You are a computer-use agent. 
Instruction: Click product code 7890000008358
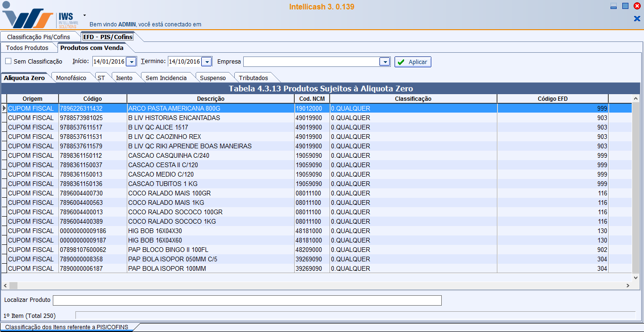(81, 259)
